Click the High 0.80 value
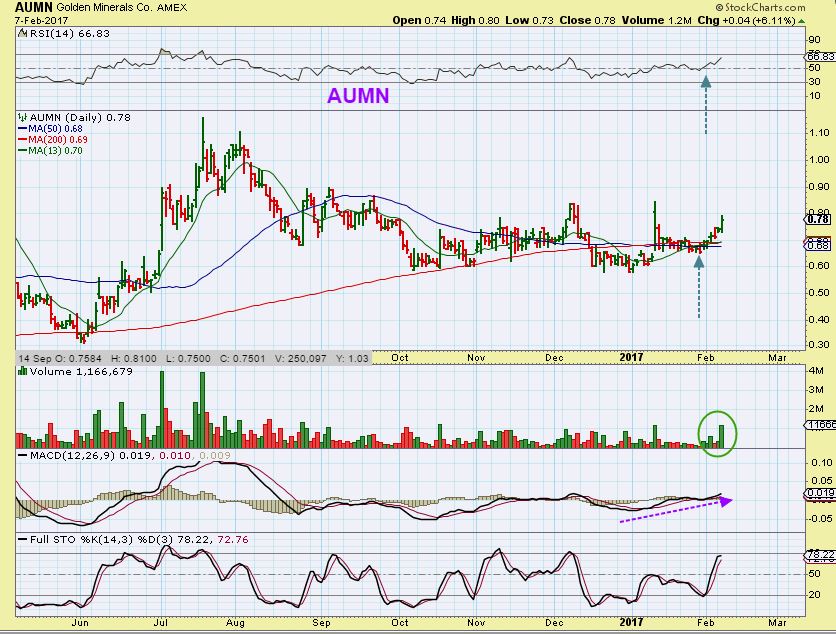 coord(475,21)
